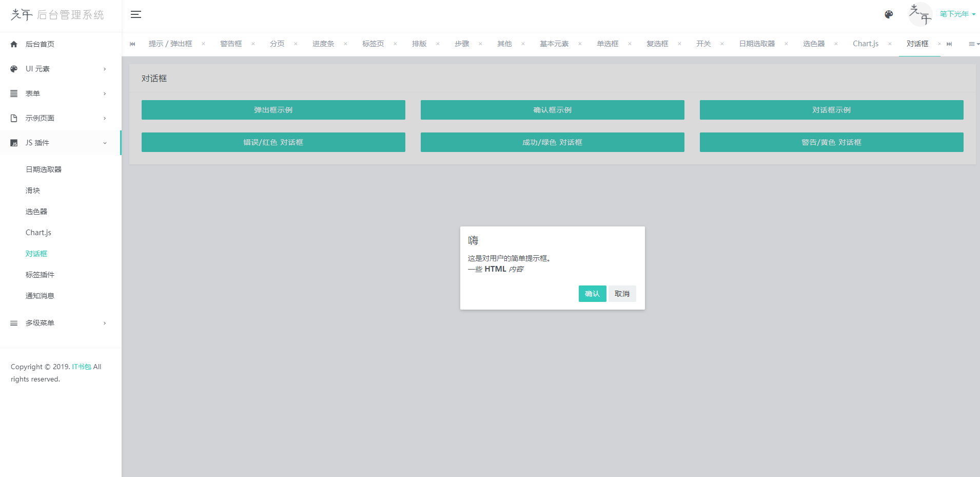Switch to the 提示 / 弹出框 tab

coord(170,44)
